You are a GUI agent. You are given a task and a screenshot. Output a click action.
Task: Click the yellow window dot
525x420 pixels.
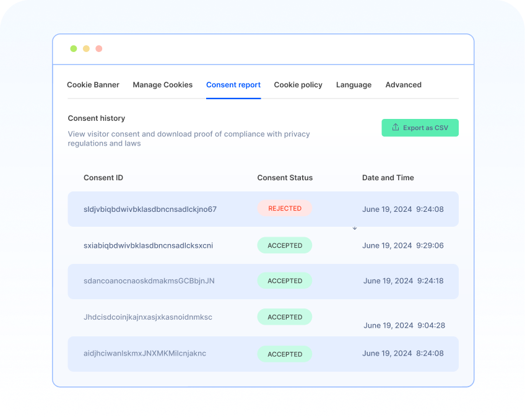point(86,48)
